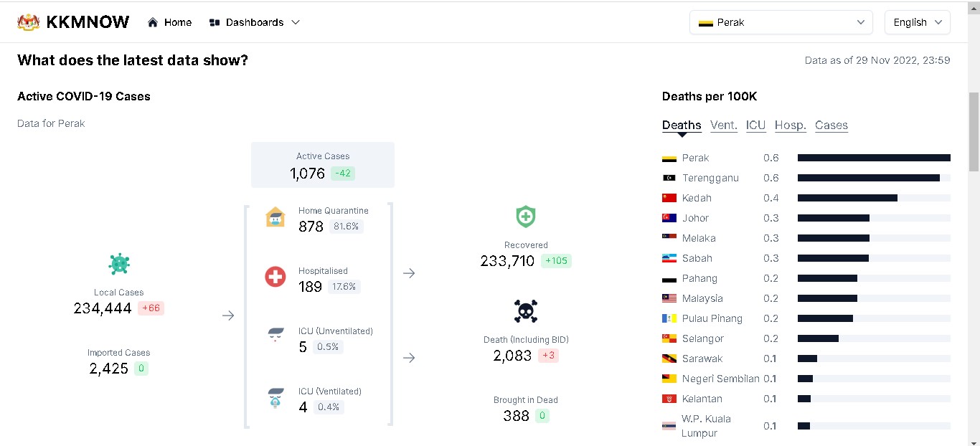Open the Perak state selector dropdown

[781, 22]
